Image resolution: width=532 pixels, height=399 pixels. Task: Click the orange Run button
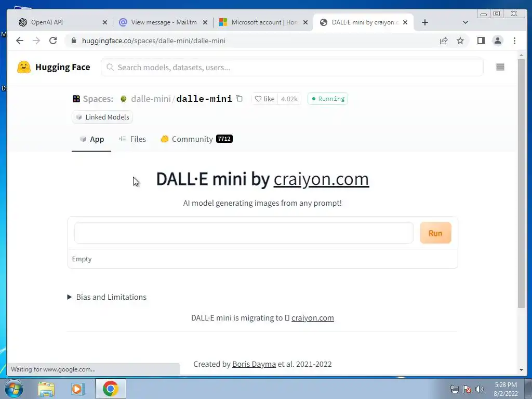(435, 233)
